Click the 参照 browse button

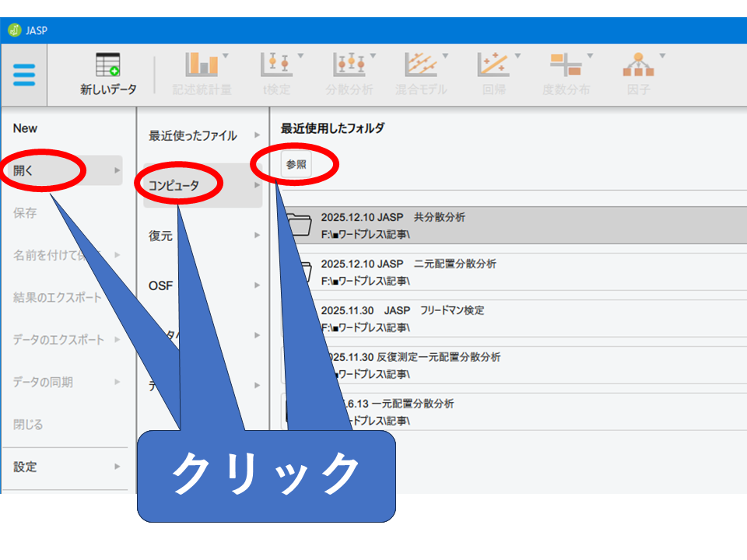(296, 165)
